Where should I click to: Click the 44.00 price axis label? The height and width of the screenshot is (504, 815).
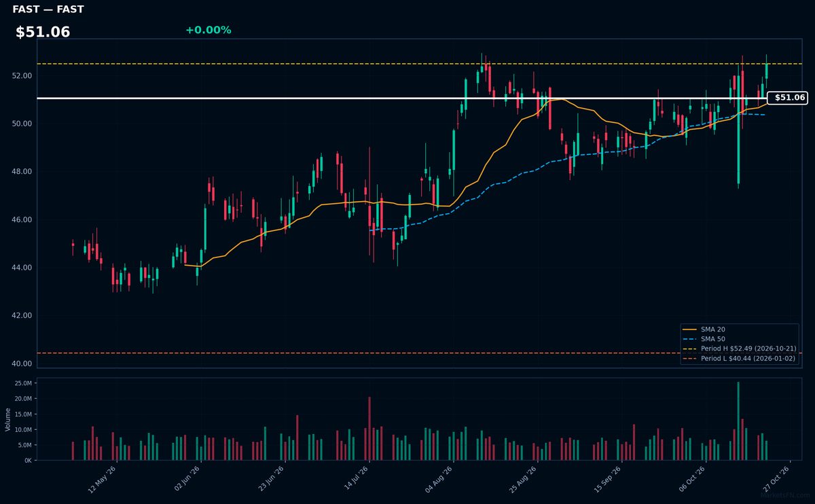(x=22, y=268)
